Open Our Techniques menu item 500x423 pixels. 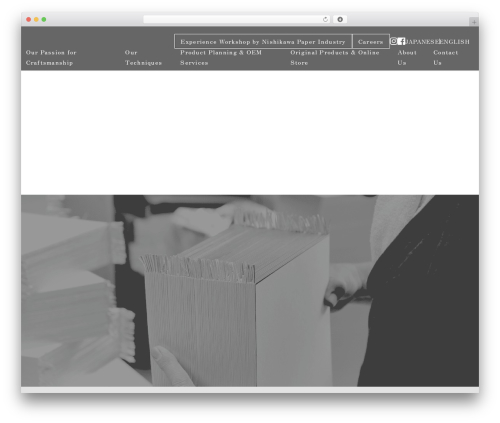[x=143, y=57]
